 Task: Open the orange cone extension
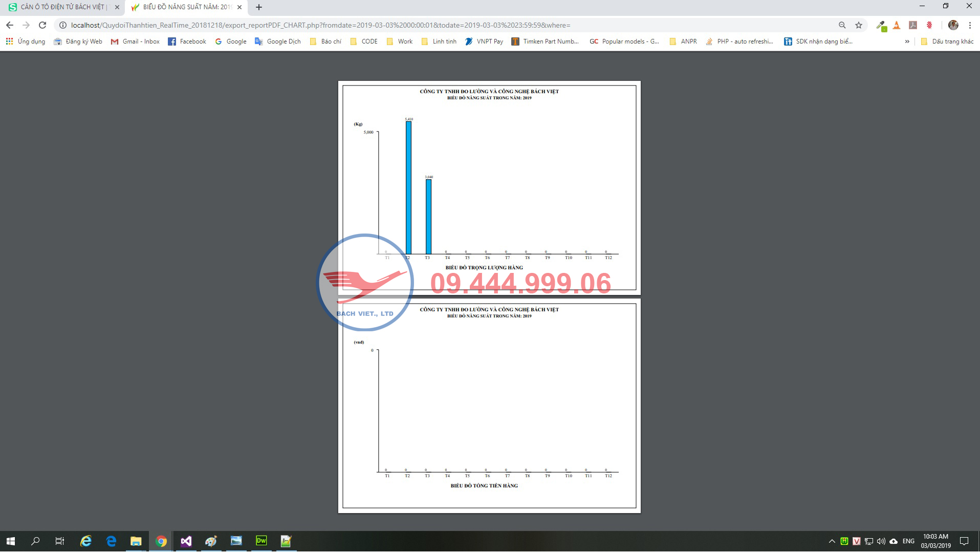click(897, 25)
